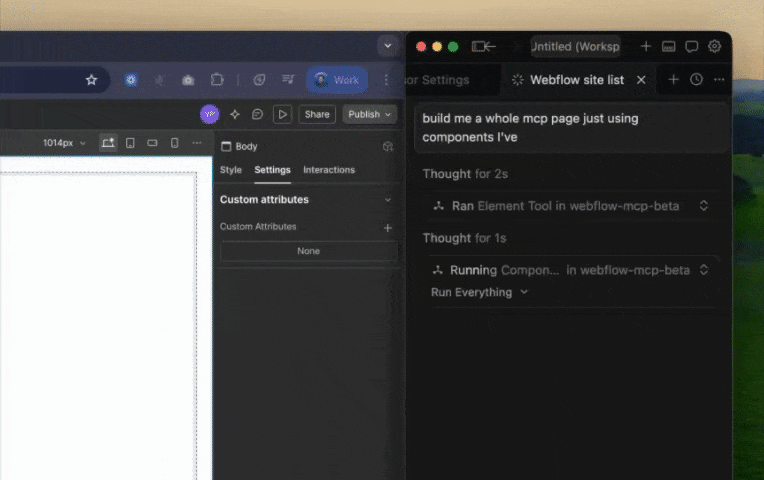Open browser three-dot menu
This screenshot has height=480, width=764.
pos(386,80)
